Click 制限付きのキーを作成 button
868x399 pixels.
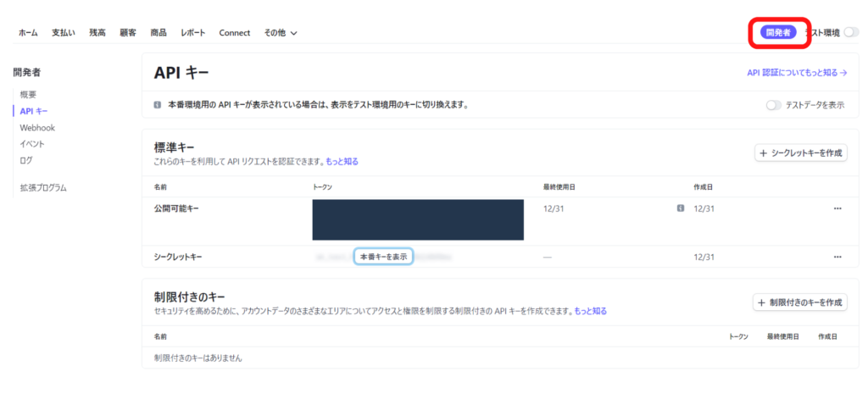pyautogui.click(x=800, y=302)
